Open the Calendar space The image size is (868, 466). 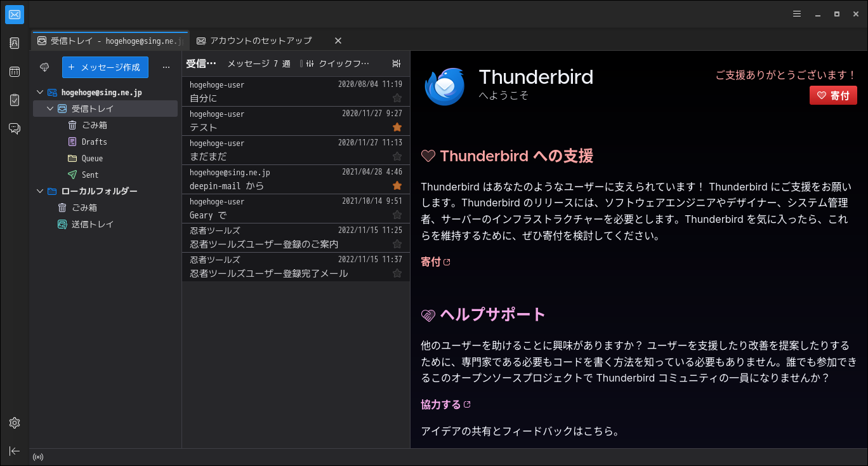tap(15, 72)
